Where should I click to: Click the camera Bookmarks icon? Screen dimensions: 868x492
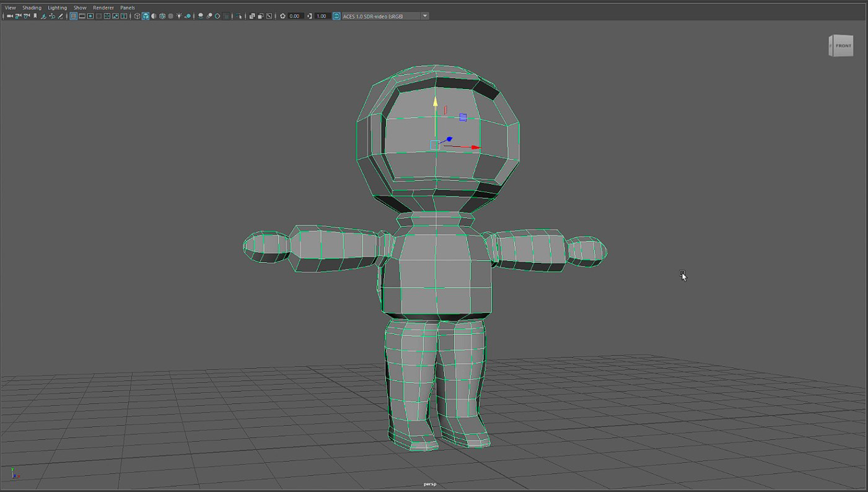click(x=35, y=16)
